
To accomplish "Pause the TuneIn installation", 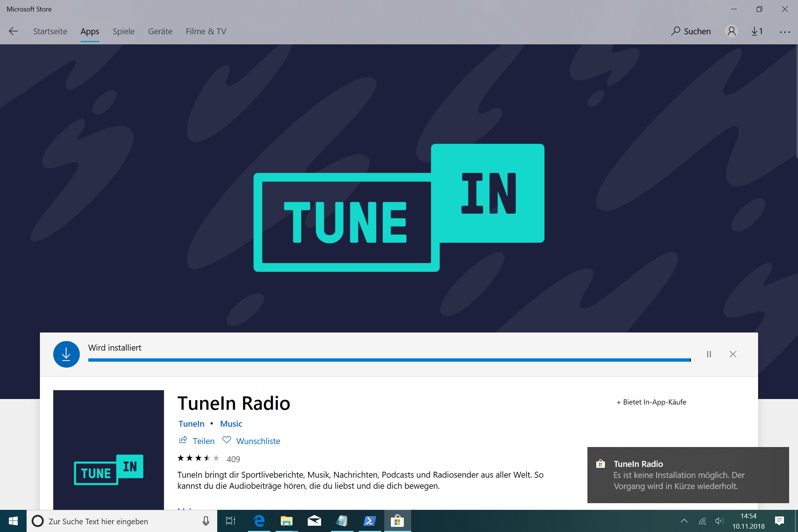I will click(x=709, y=354).
